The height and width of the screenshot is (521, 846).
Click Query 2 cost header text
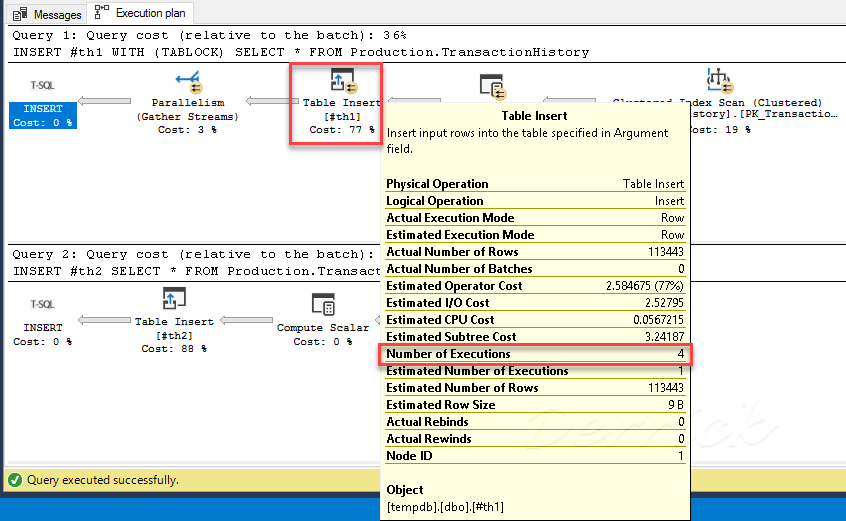click(x=193, y=254)
